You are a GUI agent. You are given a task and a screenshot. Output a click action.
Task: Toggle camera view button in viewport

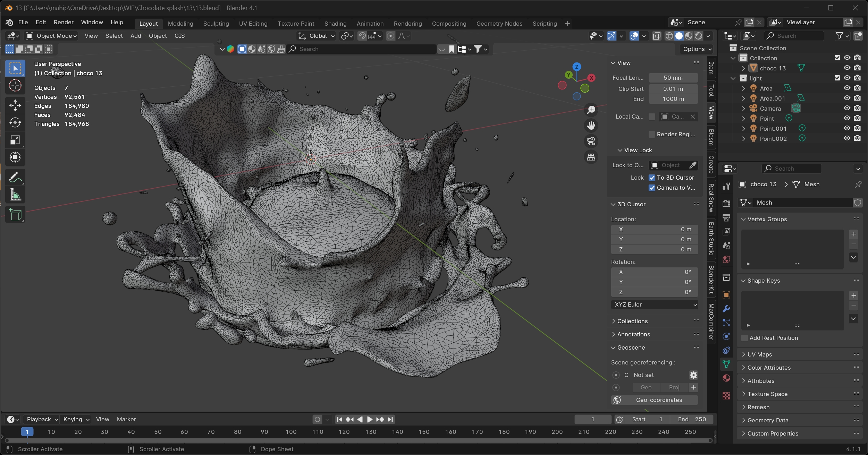click(x=591, y=141)
